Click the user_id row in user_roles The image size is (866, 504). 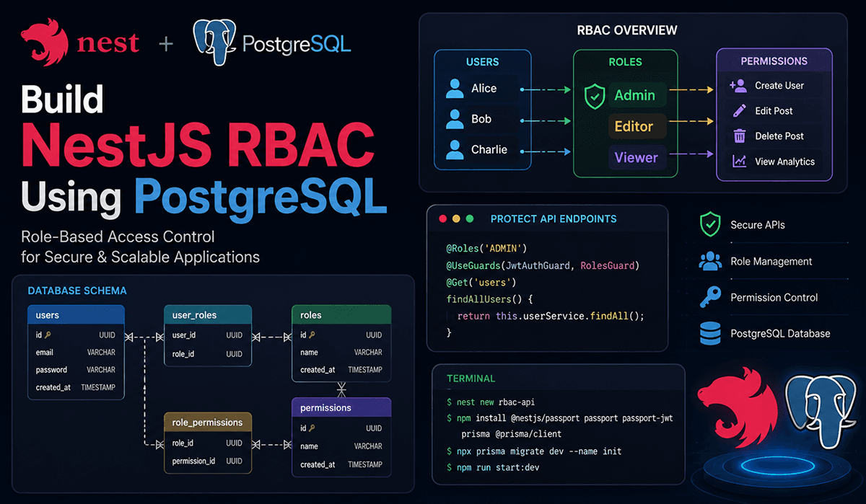tap(208, 335)
